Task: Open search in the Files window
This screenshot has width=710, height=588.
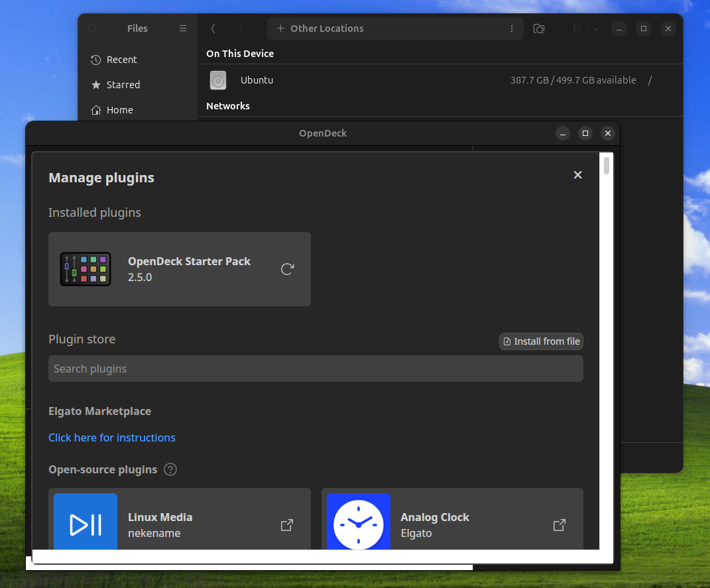Action: (93, 29)
